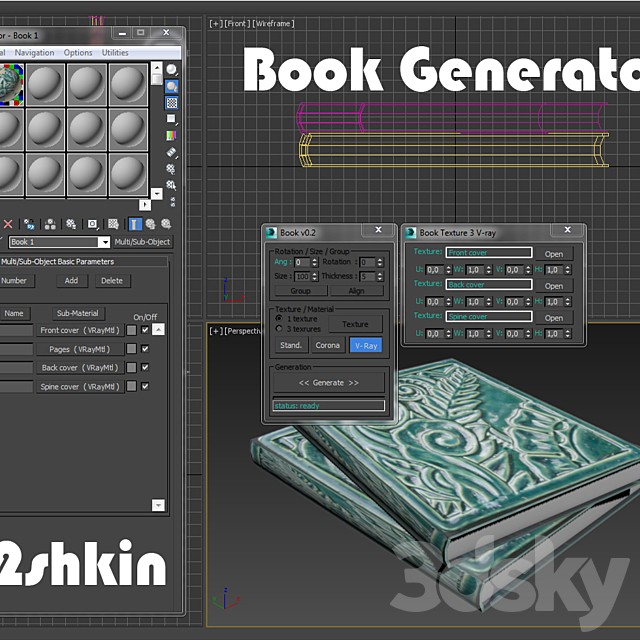Click Front cover texture path field

(489, 253)
